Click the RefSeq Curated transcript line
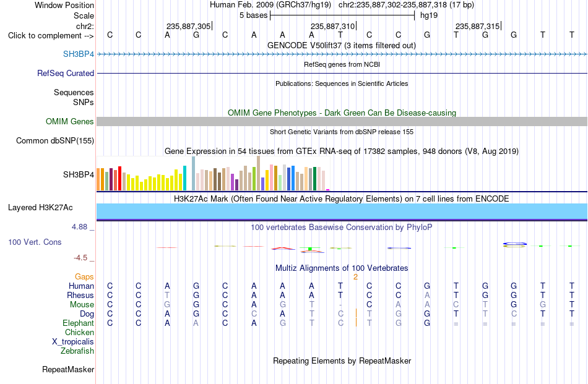Screen dimensions: 588x384 click(342, 73)
